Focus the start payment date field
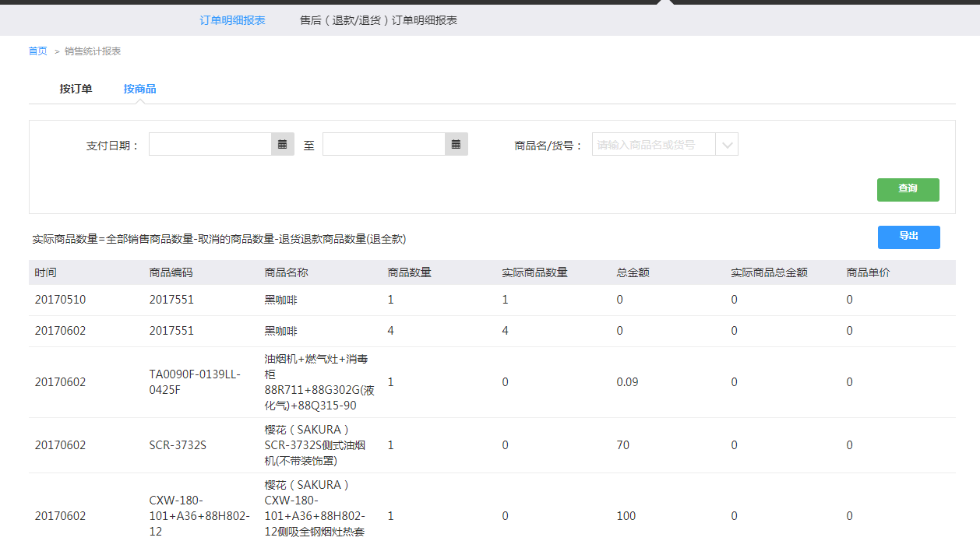Viewport: 980px width, 541px height. coord(210,144)
